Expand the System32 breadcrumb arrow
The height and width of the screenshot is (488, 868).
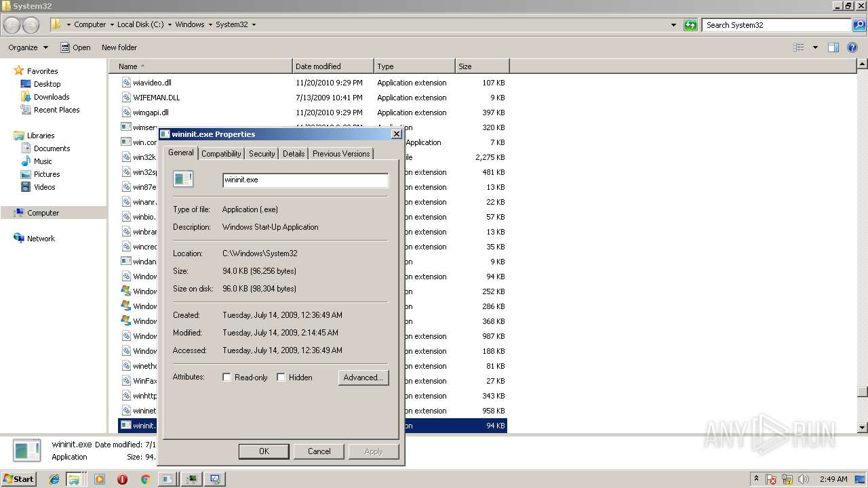254,24
